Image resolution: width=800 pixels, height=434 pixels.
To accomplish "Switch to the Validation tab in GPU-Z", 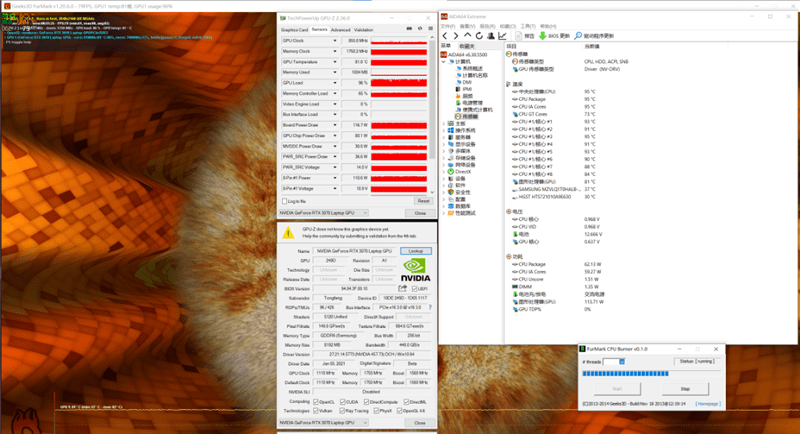I will pos(364,30).
